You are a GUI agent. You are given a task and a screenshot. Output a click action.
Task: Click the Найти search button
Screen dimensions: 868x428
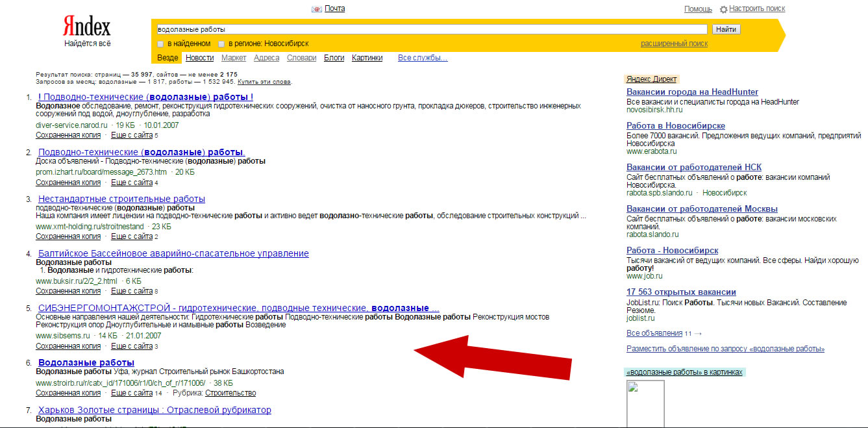[x=726, y=29]
